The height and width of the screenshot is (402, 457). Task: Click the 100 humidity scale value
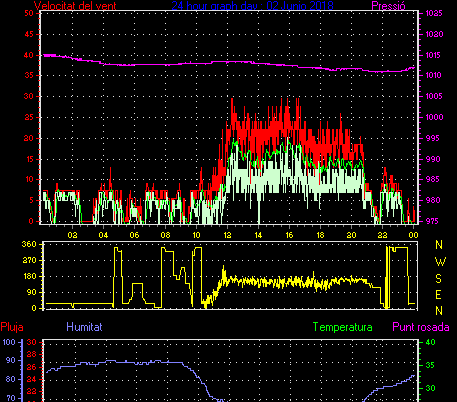click(9, 342)
